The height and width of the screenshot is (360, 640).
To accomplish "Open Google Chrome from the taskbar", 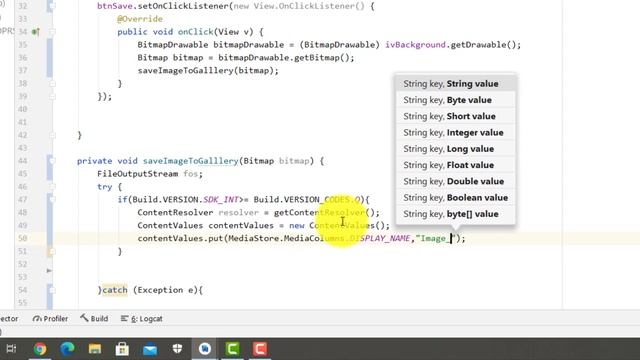I will 40,349.
